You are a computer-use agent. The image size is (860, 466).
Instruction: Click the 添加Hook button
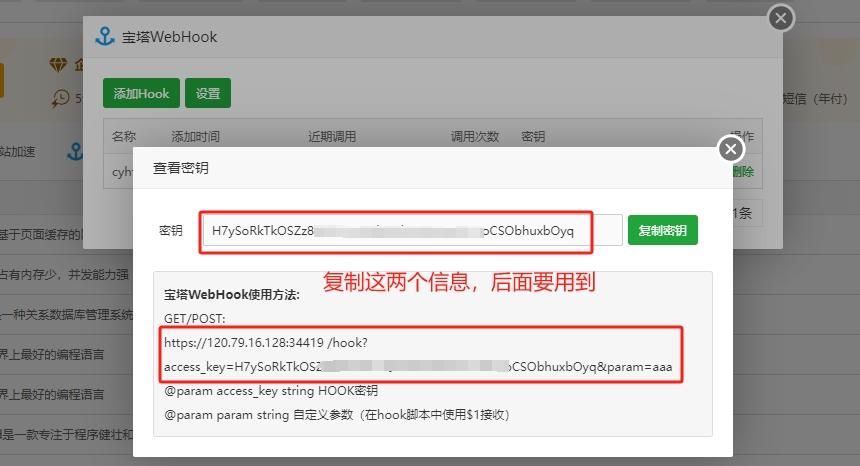click(x=142, y=93)
